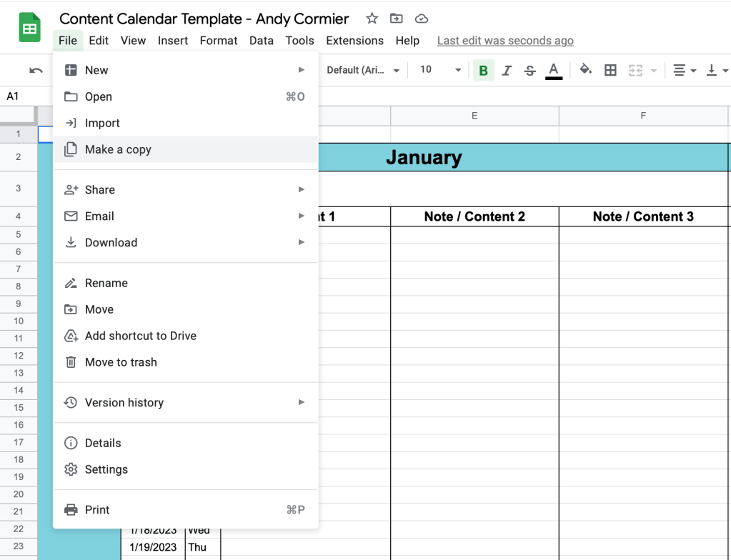Open the text color picker
This screenshot has height=560, width=731.
(553, 70)
